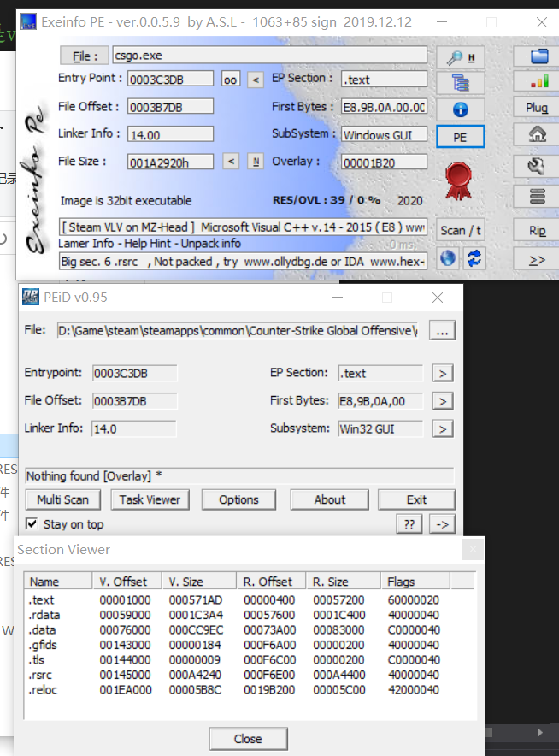This screenshot has width=559, height=756.
Task: Click the > button next to PEiD First Bytes
Action: (x=443, y=401)
